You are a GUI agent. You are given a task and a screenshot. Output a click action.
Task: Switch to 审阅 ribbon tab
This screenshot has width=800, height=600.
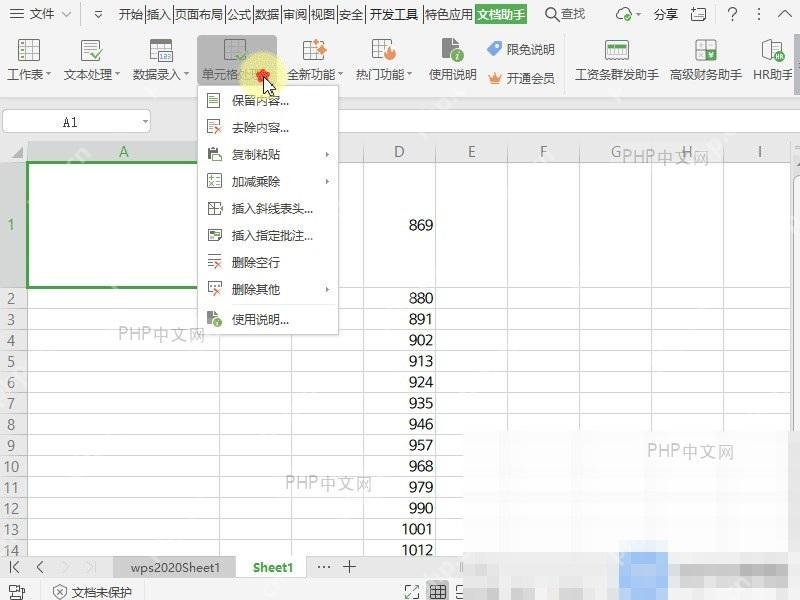[x=295, y=14]
